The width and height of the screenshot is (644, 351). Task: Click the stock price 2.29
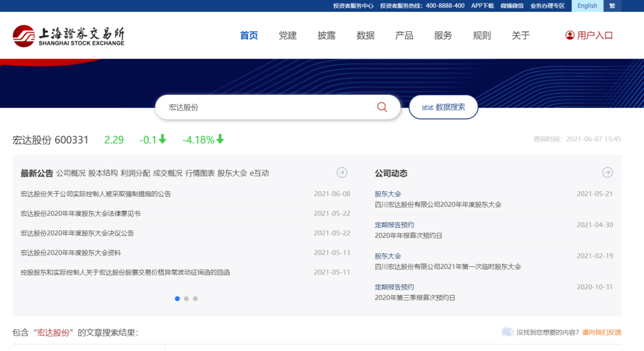click(x=114, y=140)
